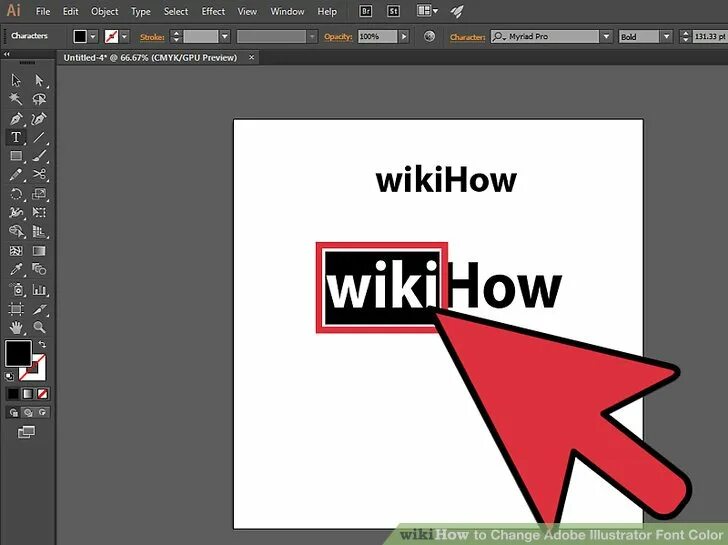Open the File menu
This screenshot has width=728, height=545.
(43, 11)
